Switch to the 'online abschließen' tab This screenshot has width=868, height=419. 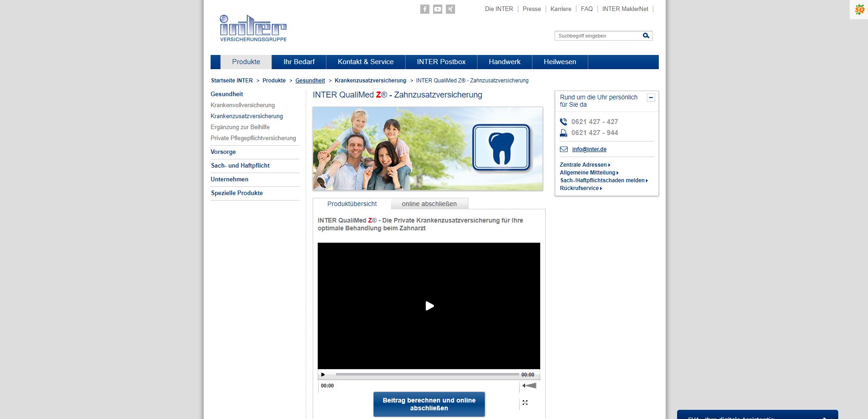click(x=429, y=204)
